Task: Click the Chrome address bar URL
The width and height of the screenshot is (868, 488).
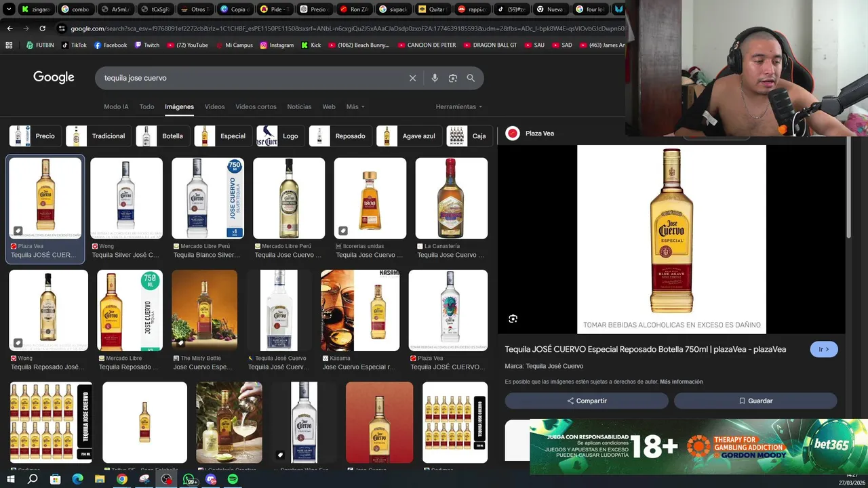Action: (346, 28)
